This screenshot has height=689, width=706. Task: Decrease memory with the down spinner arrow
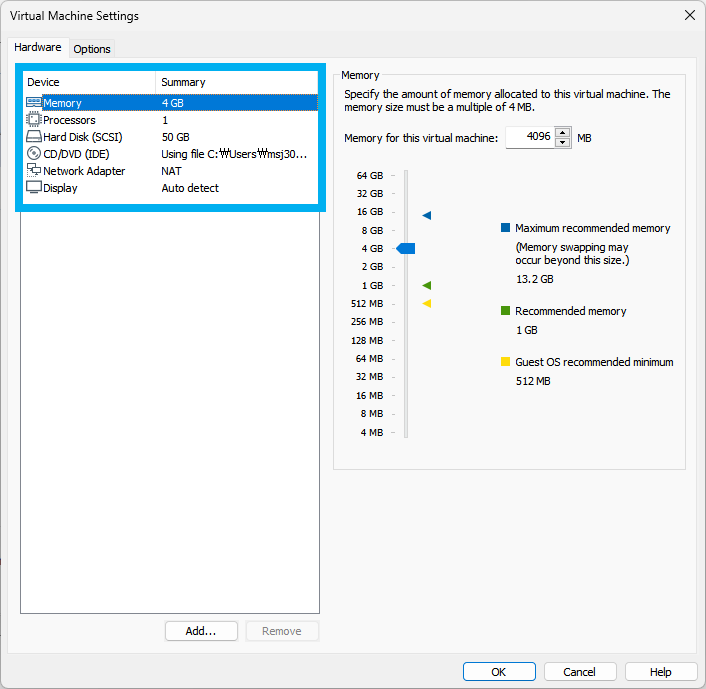tap(563, 142)
